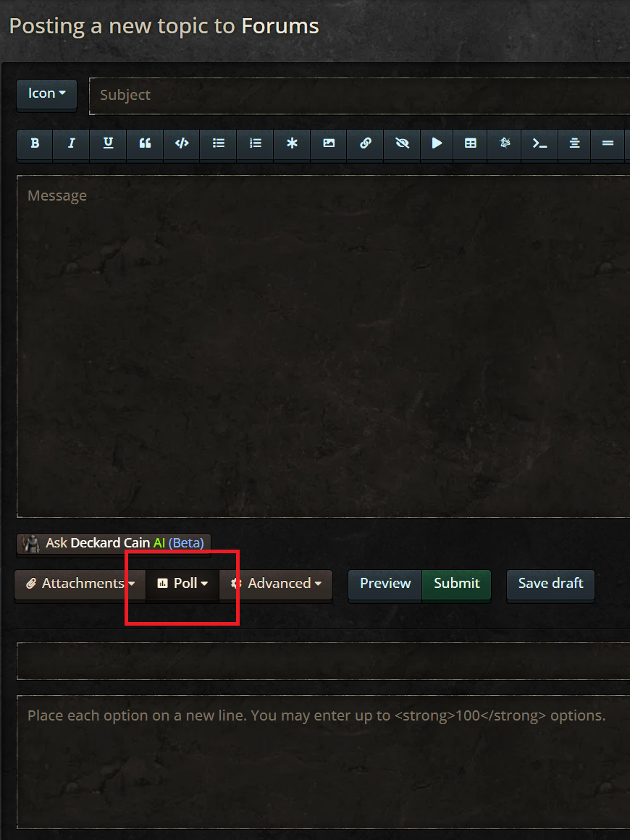Insert an image with the picture icon
Screen dimensions: 630x840
pos(328,143)
